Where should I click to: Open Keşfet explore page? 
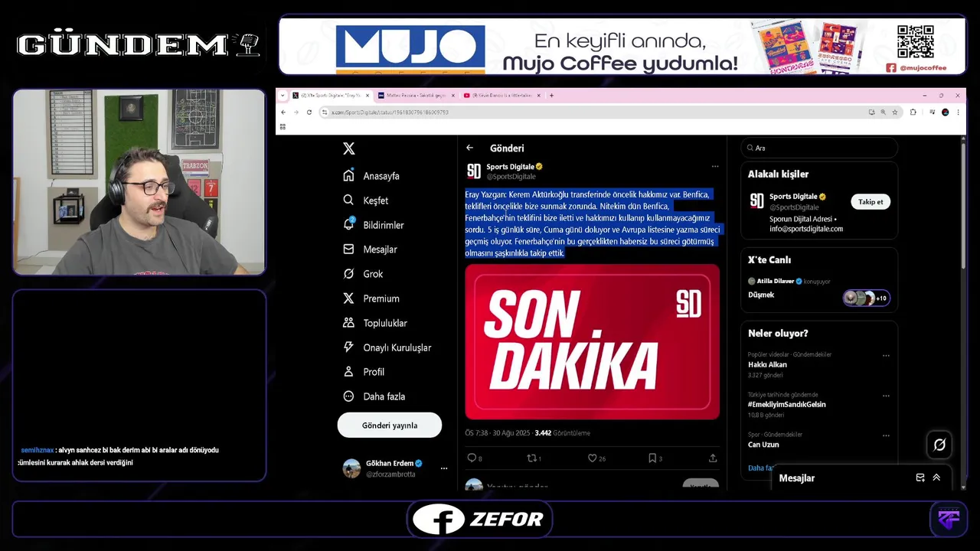366,201
